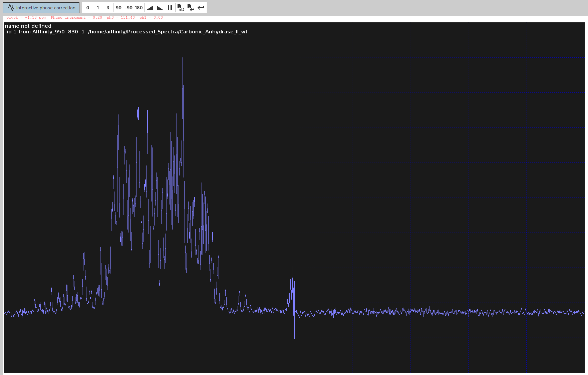Click the ph0 value readout text
588x375 pixels.
click(x=120, y=18)
